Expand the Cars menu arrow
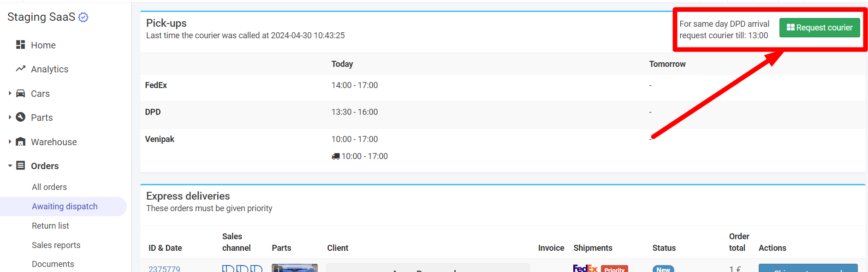The width and height of the screenshot is (868, 272). [x=10, y=93]
